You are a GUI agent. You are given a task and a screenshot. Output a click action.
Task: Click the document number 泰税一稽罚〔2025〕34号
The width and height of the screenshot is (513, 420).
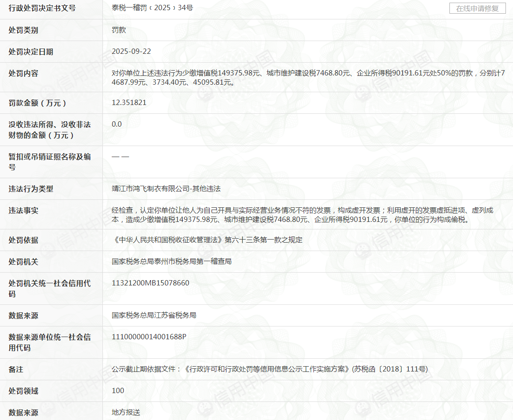click(x=152, y=8)
